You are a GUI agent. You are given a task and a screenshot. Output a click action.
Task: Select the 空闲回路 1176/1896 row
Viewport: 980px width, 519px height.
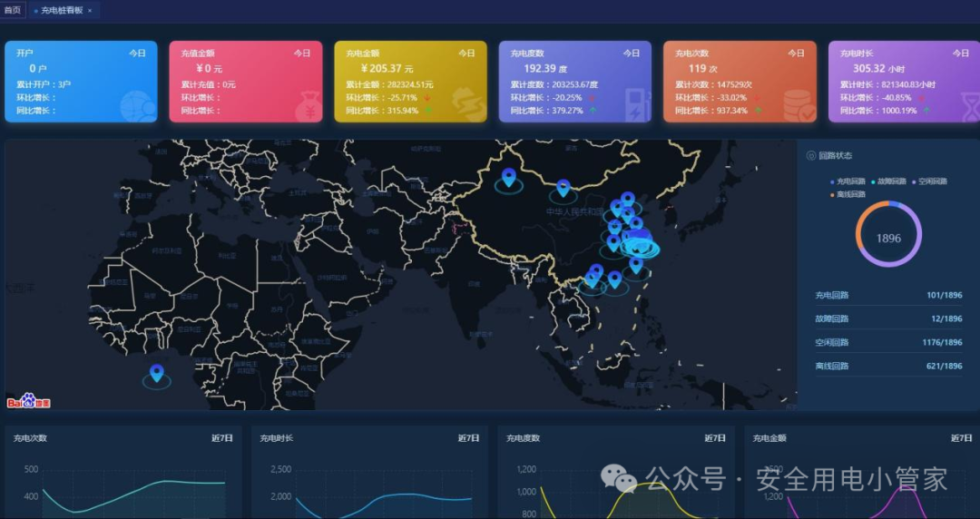tap(888, 343)
